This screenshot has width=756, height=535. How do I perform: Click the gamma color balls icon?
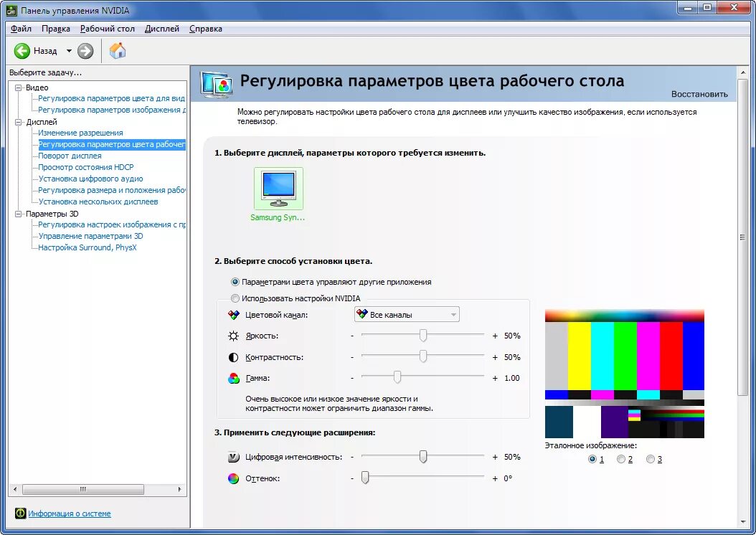pos(233,379)
